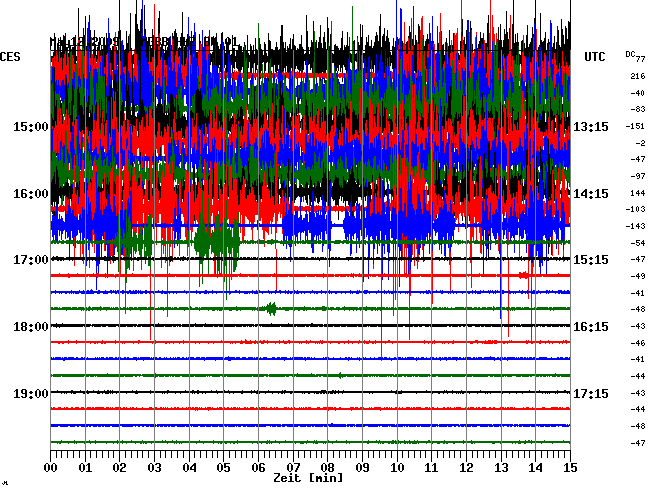
Task: Click the DC offset value -46
Action: 638,343
